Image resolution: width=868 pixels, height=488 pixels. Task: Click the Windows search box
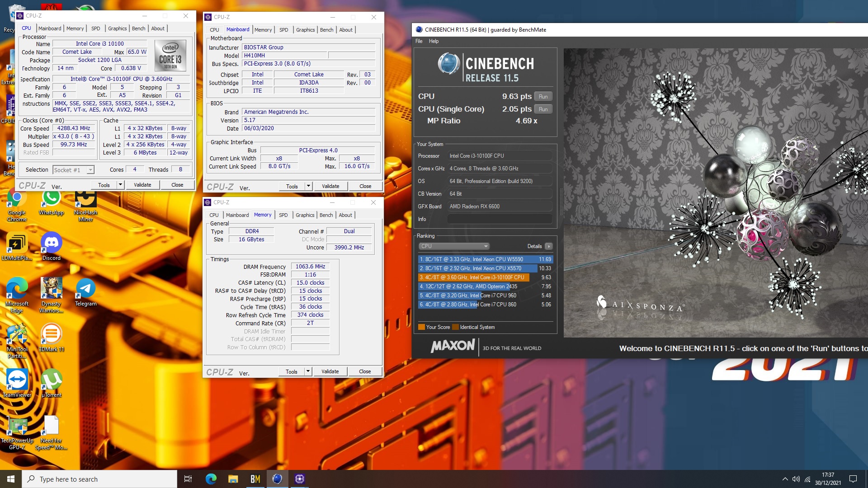(99, 479)
